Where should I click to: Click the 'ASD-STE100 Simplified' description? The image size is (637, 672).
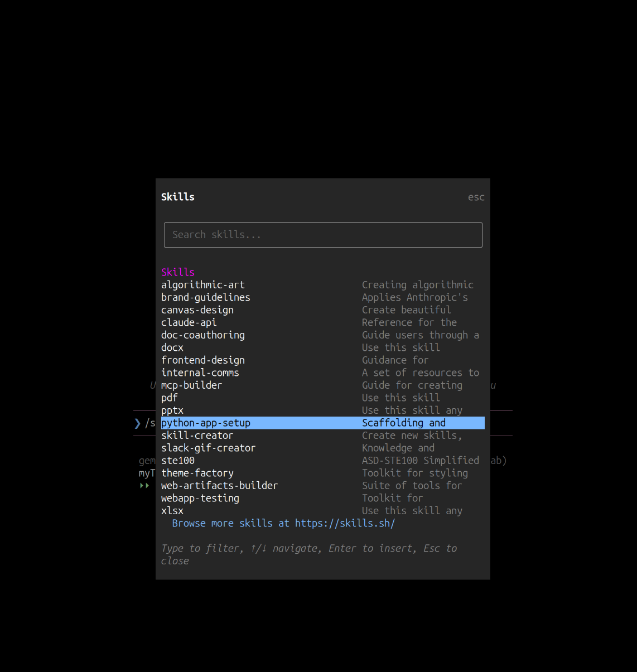(421, 461)
